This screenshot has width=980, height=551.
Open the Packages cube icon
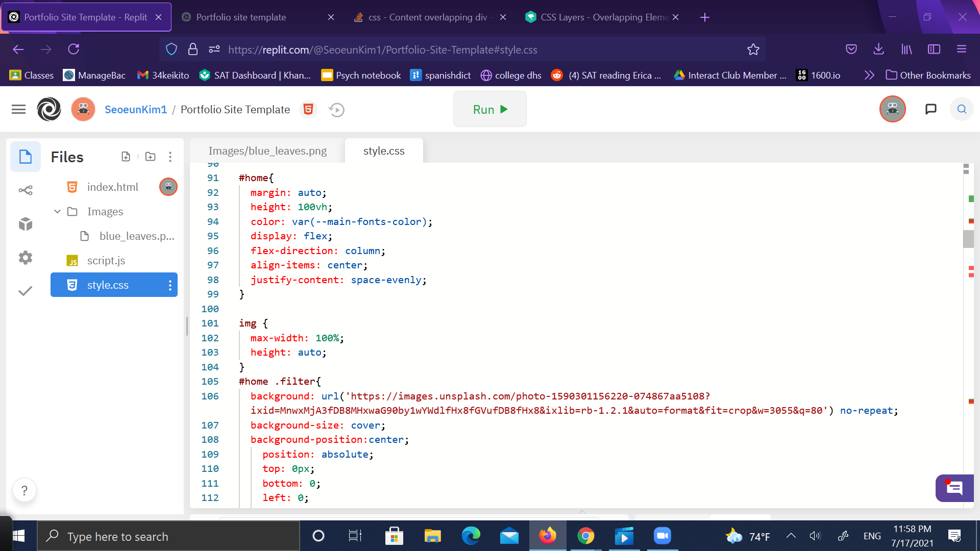pyautogui.click(x=26, y=224)
